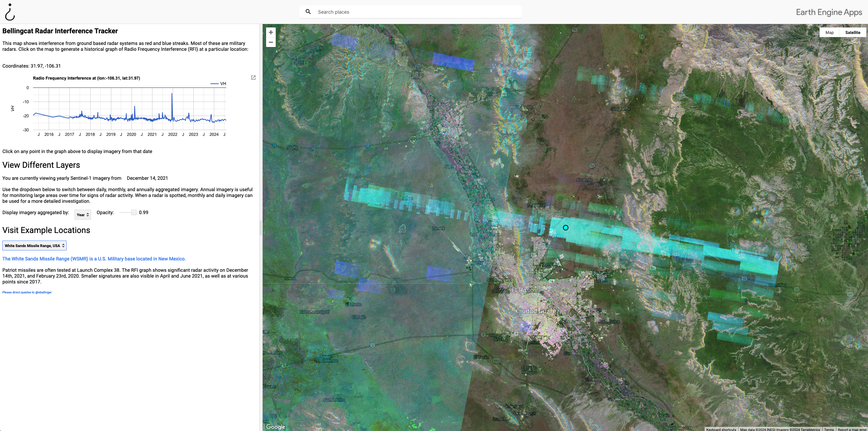Click the Bellingcat question-mark logo

10,12
